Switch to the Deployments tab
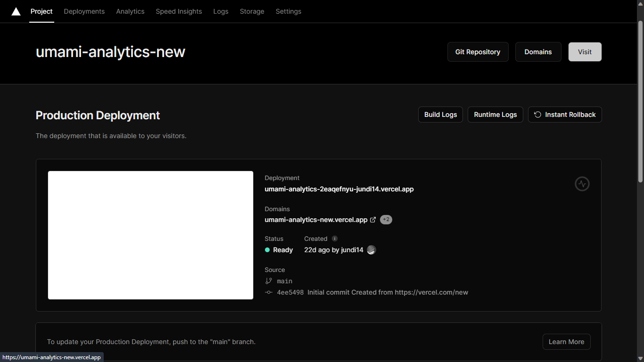644x362 pixels. point(84,11)
